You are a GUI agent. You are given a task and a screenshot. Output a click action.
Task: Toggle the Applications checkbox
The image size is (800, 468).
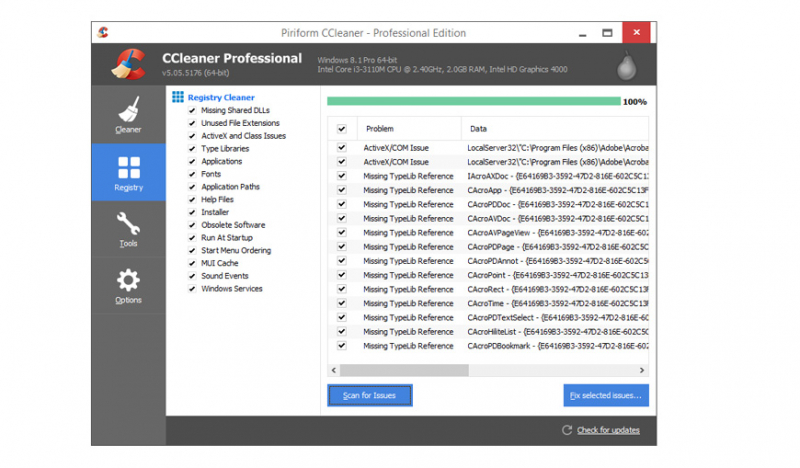tap(192, 161)
